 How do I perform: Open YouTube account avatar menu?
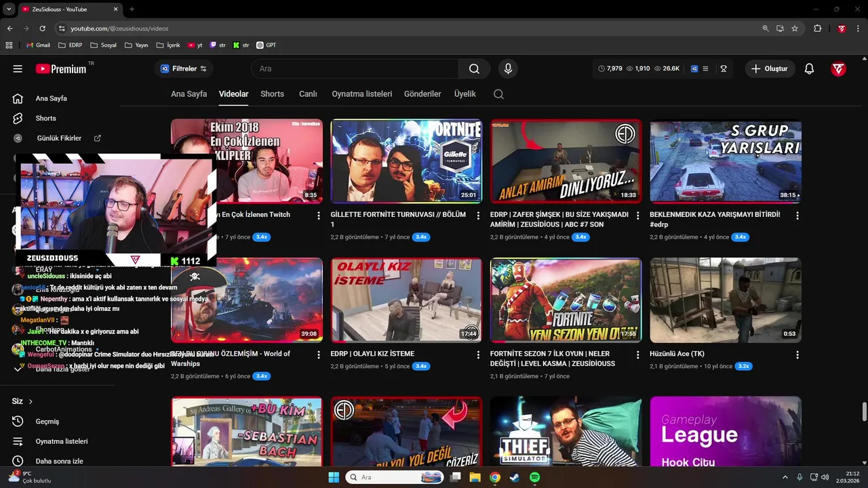pyautogui.click(x=838, y=68)
